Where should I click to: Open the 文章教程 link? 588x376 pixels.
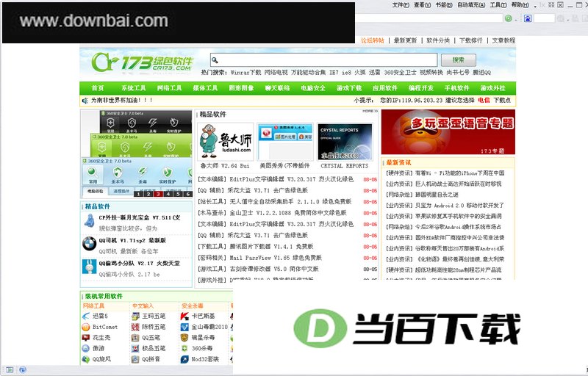[x=503, y=40]
